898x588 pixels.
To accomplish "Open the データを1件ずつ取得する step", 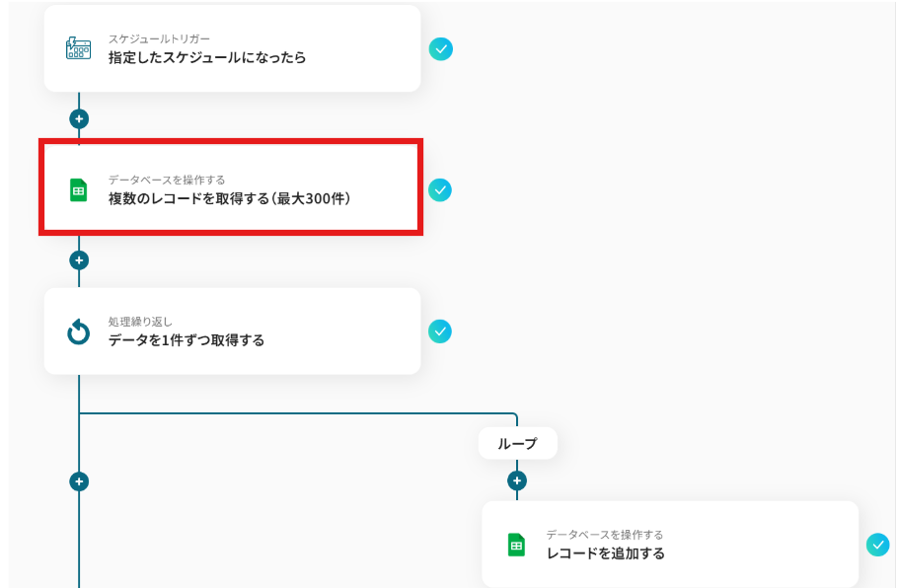I will pyautogui.click(x=232, y=331).
